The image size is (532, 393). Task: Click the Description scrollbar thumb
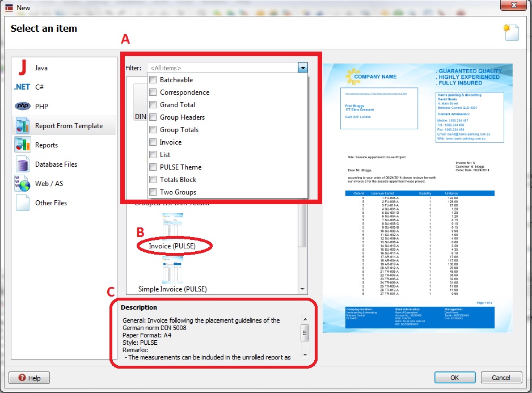[x=305, y=332]
